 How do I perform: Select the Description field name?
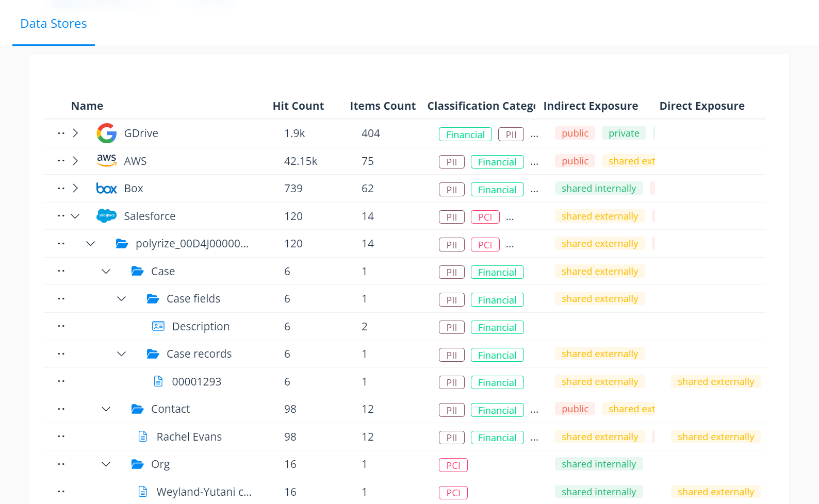click(201, 326)
